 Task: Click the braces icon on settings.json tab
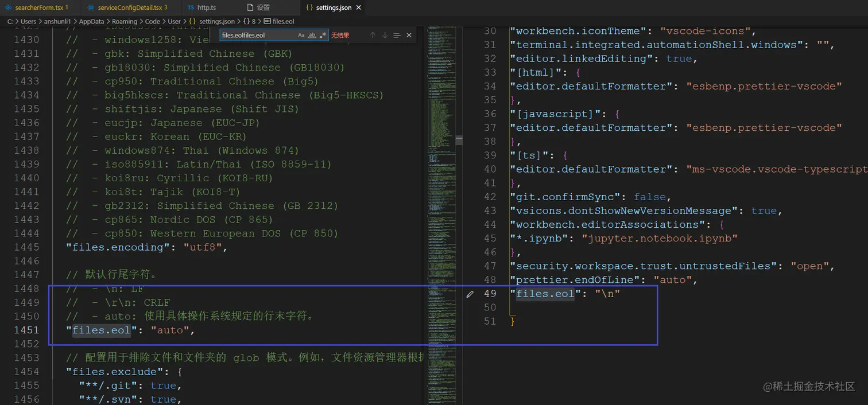tap(309, 7)
